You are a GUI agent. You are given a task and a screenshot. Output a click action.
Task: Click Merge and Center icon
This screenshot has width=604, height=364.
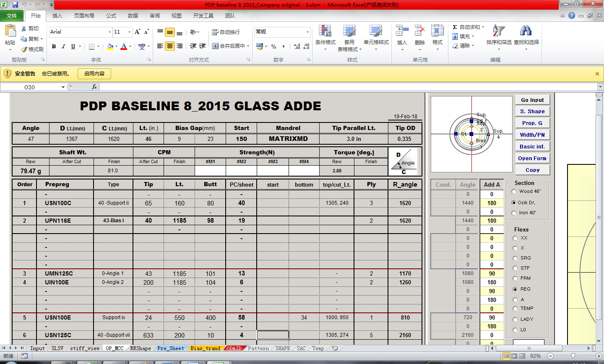216,46
